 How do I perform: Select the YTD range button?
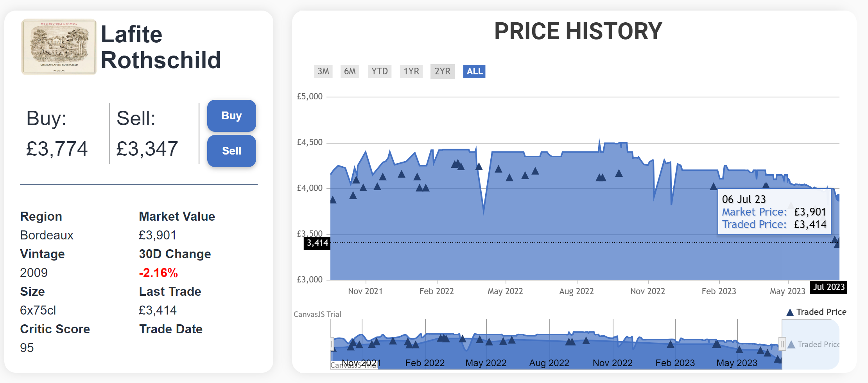coord(379,71)
